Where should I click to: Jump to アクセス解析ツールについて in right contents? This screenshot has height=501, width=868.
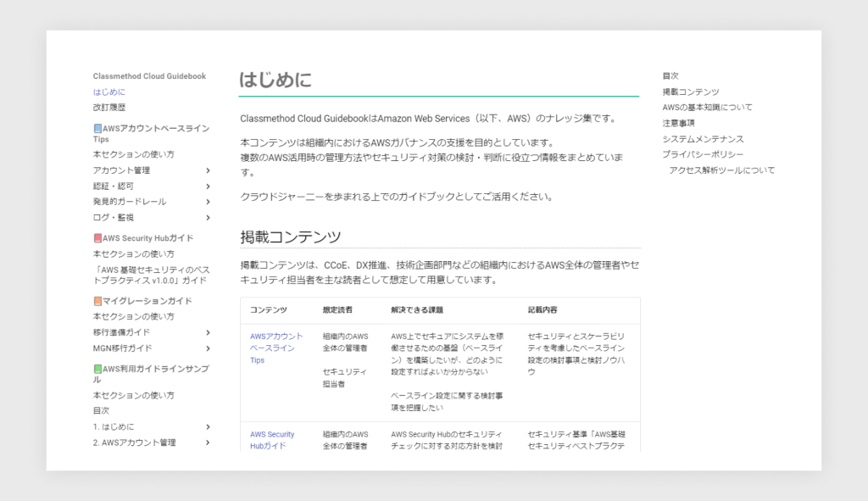[721, 170]
